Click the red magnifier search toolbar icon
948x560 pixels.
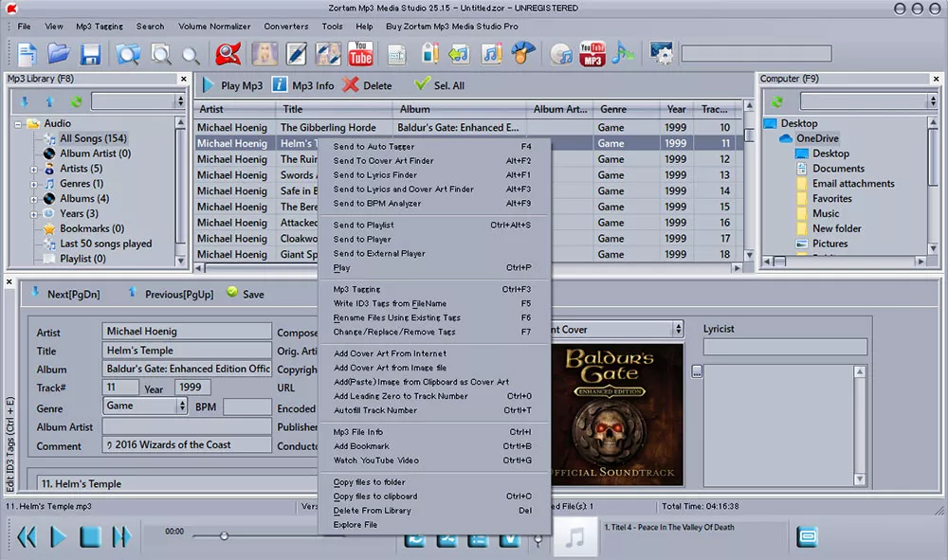coord(228,54)
